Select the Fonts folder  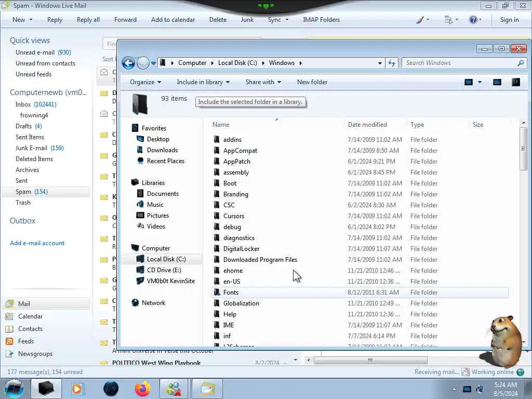tap(360, 292)
